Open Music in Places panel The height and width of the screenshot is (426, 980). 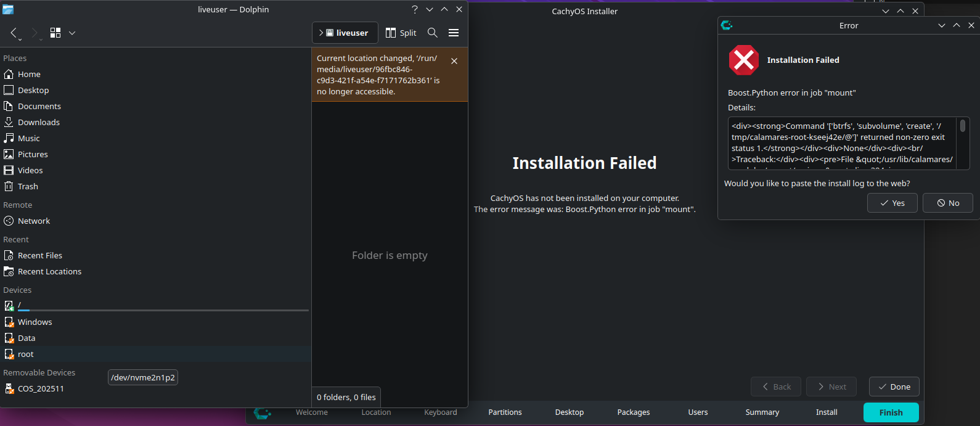coord(155,138)
